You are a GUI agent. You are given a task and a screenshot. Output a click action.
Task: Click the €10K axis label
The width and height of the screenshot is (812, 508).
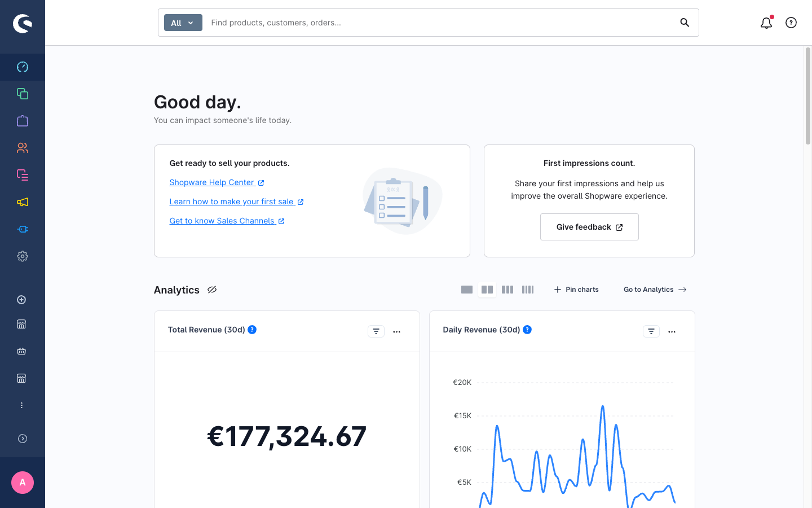click(462, 449)
